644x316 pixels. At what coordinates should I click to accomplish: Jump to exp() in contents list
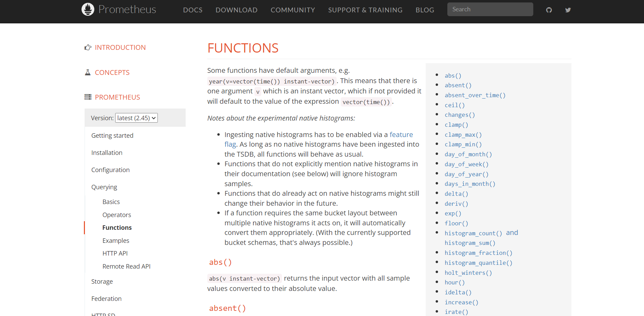tap(453, 213)
